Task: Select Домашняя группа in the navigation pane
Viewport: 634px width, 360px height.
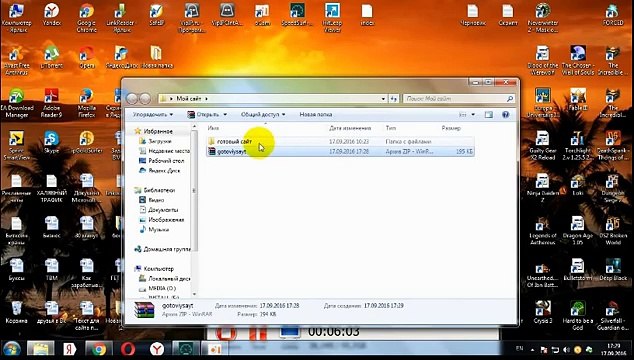Action: click(167, 249)
